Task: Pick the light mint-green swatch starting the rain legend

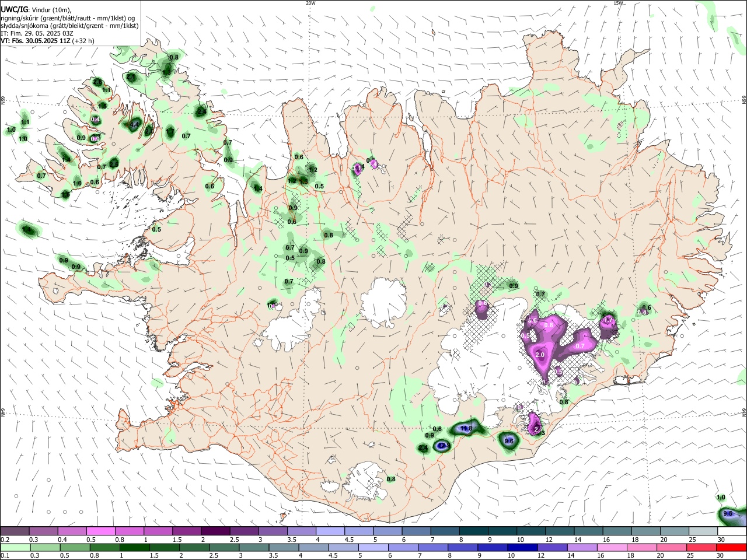Action: point(15,548)
